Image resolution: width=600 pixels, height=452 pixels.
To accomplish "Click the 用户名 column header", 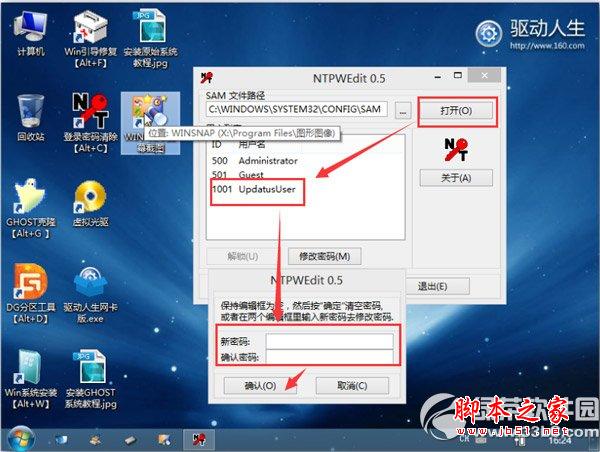I will (252, 144).
